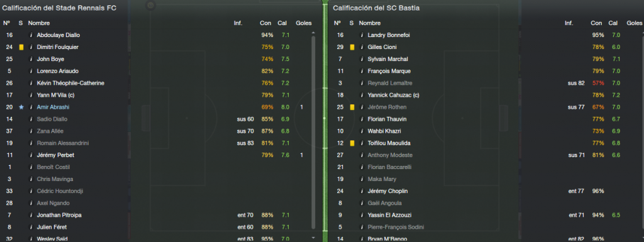Click yellow card icon for Dimitri Foulquier
The height and width of the screenshot is (242, 644).
tap(21, 47)
